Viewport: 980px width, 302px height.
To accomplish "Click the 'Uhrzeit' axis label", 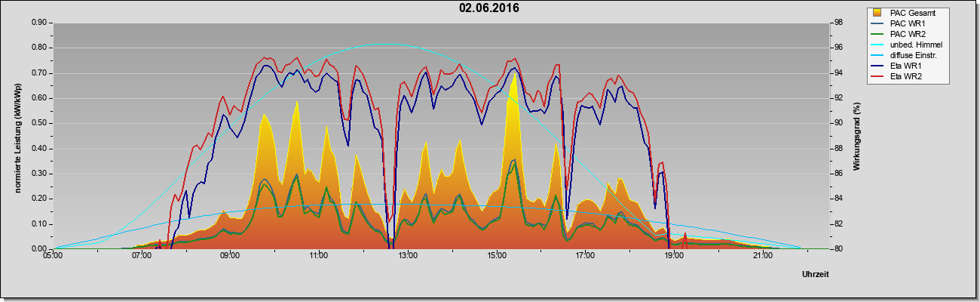I will coord(815,275).
